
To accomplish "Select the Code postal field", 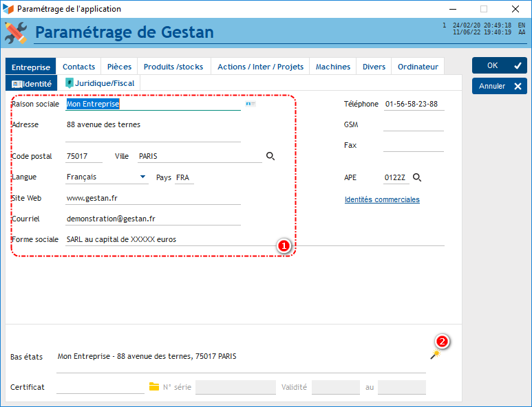I will pos(83,157).
